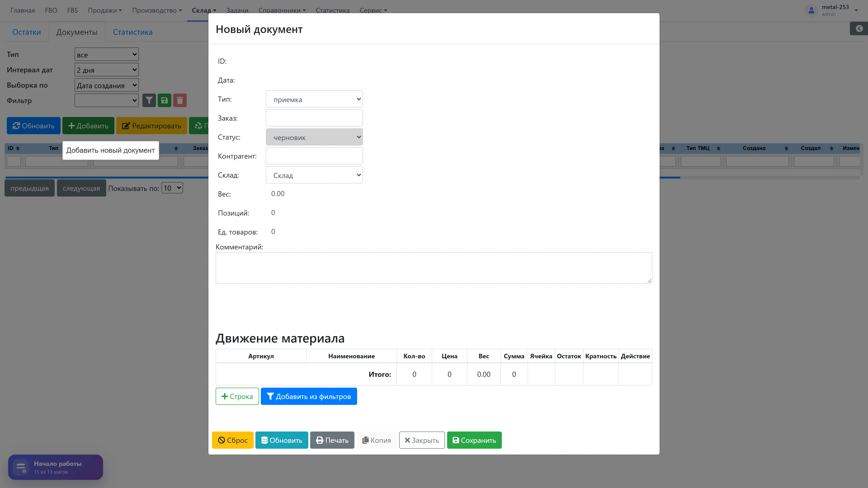Print the document with Печать
Viewport: 868px width, 488px height.
point(332,440)
